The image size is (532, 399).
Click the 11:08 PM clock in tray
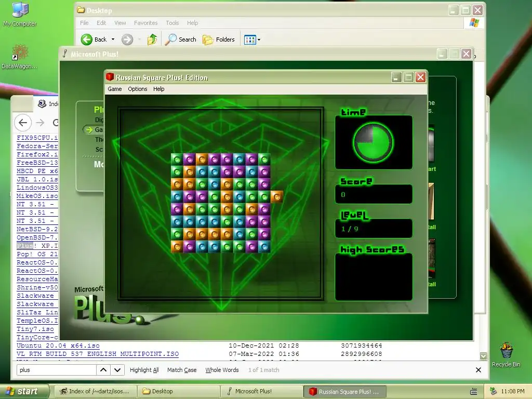click(x=513, y=391)
